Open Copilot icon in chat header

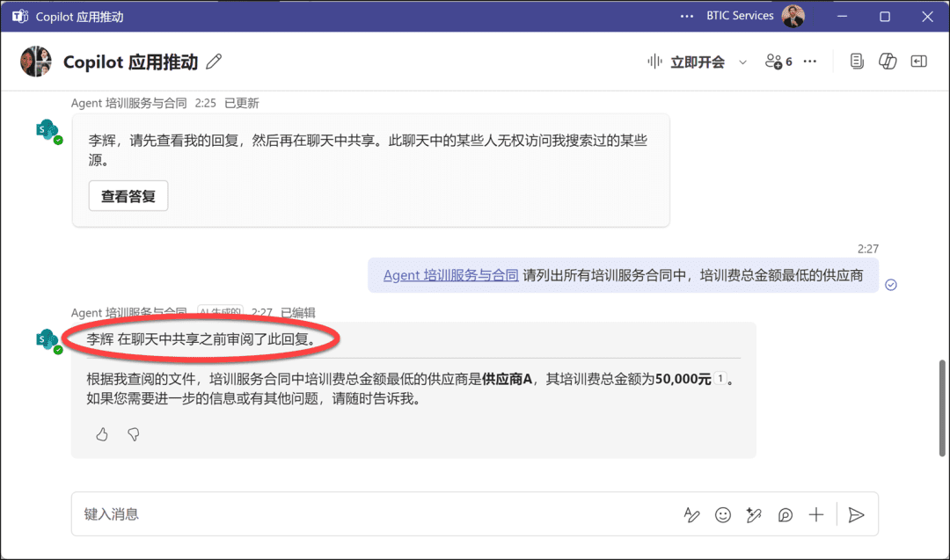point(888,62)
